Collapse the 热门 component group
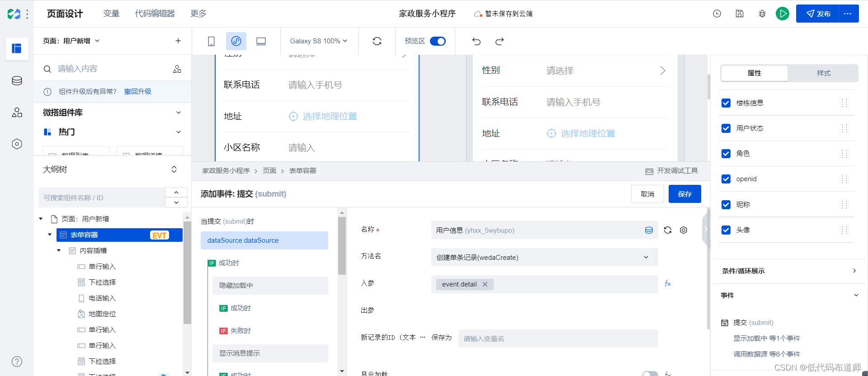 click(179, 132)
